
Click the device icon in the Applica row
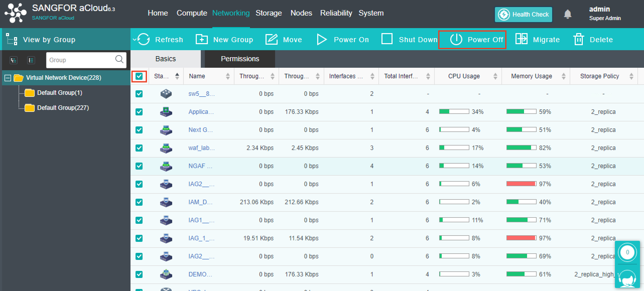tap(166, 112)
